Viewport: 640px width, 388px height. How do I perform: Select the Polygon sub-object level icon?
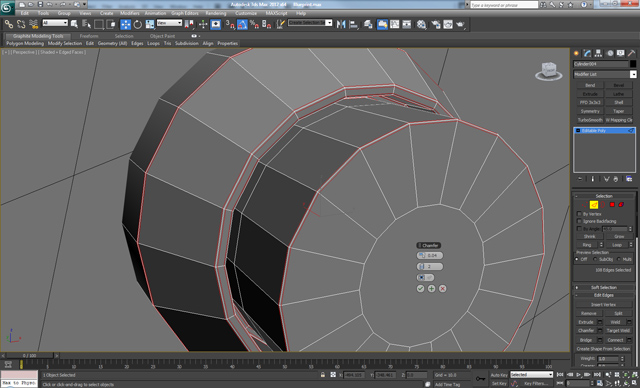tap(612, 204)
